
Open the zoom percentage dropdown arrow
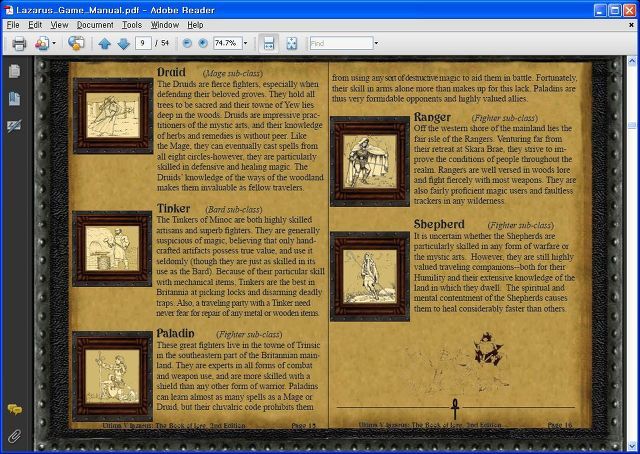[x=245, y=43]
